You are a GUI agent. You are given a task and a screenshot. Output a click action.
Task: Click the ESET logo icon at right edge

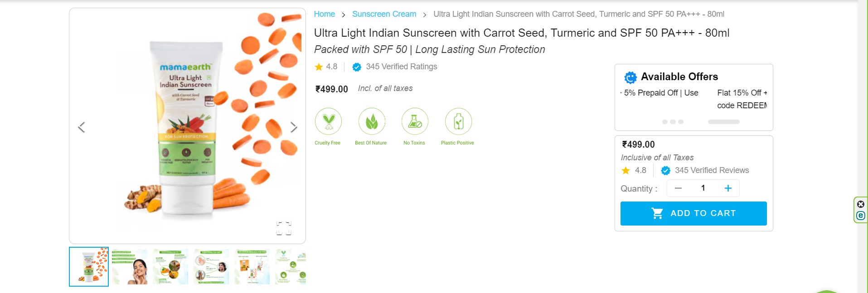860,216
